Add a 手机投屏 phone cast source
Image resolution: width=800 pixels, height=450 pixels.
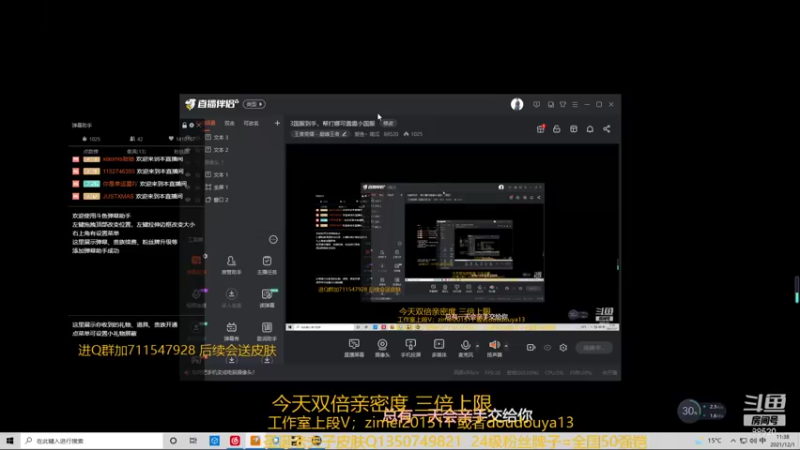410,347
